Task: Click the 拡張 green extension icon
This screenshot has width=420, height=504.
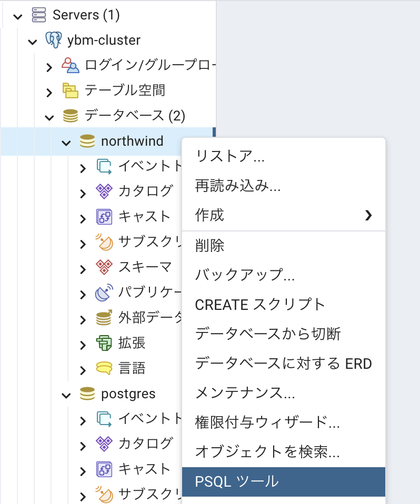Action: tap(104, 342)
